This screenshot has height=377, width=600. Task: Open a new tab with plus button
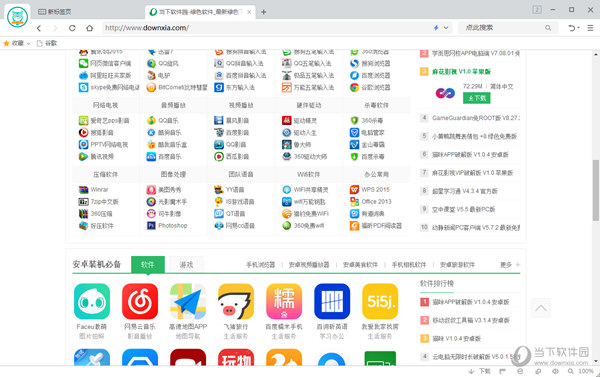264,12
